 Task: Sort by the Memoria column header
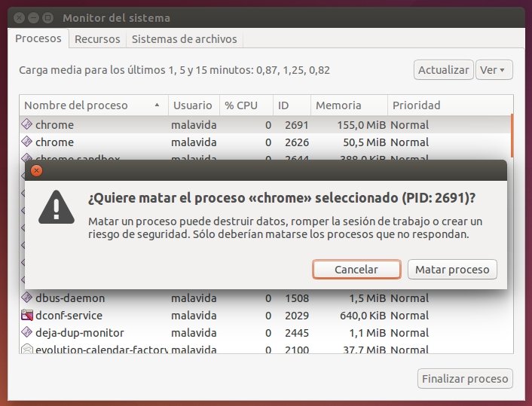click(349, 105)
